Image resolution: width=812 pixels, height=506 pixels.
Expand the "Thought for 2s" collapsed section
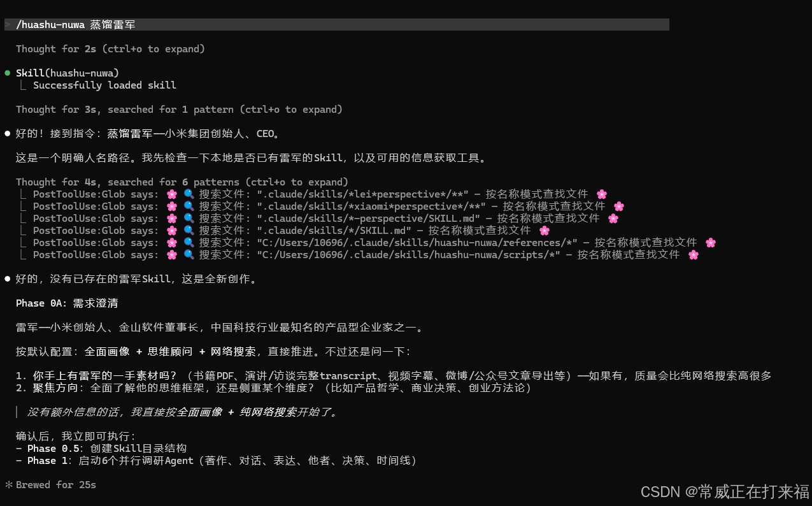pos(110,49)
